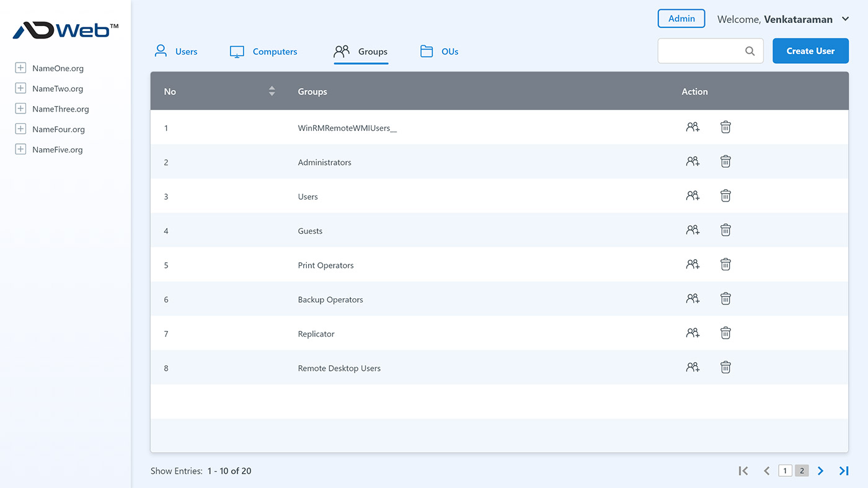Add members to Backup Operators group
The width and height of the screenshot is (868, 488).
[693, 299]
